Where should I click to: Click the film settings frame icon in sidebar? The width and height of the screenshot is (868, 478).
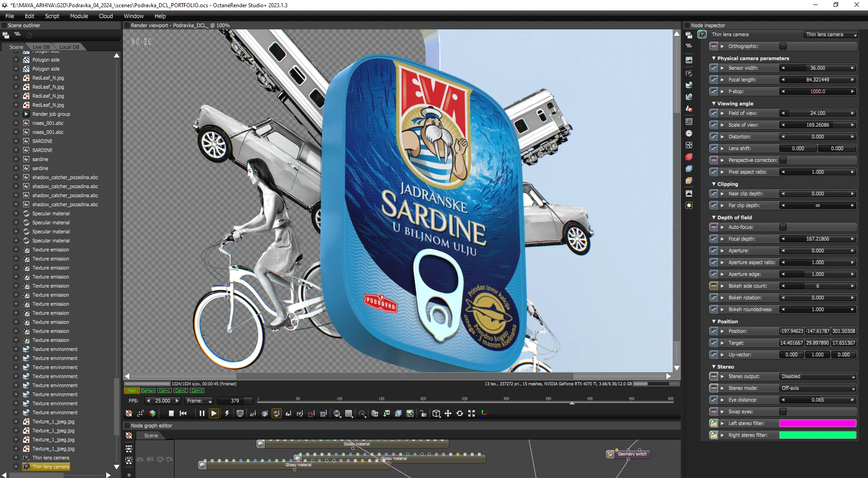689,122
